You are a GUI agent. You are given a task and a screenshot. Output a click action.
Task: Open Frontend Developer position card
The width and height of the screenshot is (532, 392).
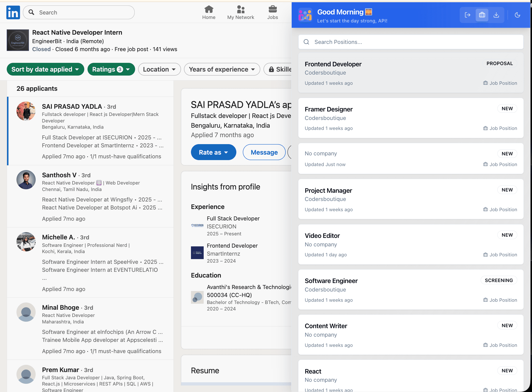[x=411, y=73]
